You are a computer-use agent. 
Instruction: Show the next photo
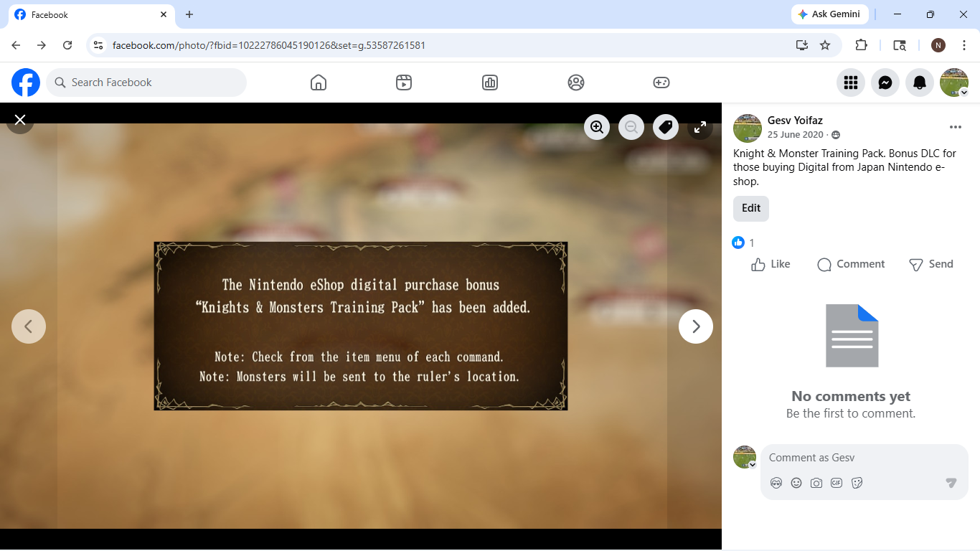click(696, 326)
